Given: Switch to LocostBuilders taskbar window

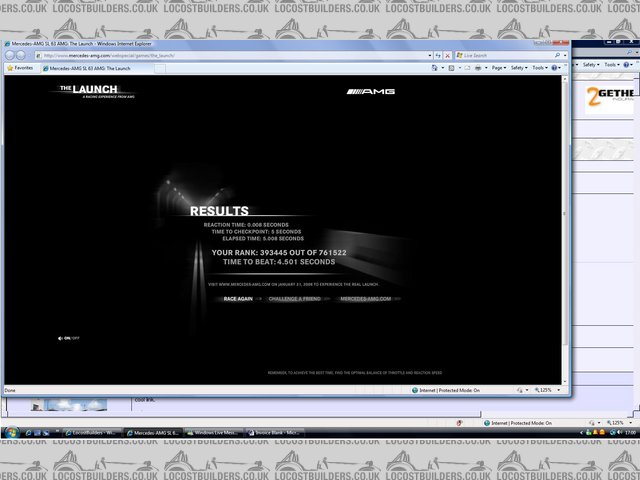Looking at the screenshot, I should (x=92, y=432).
